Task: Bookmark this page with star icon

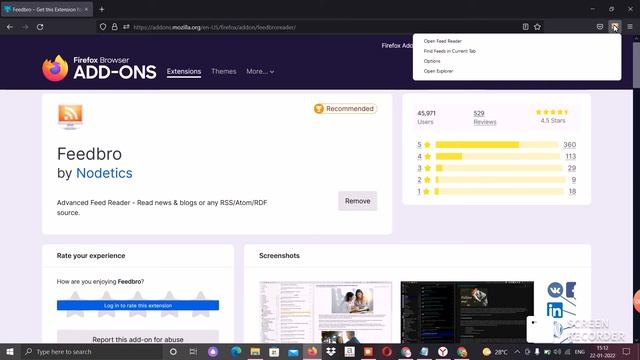Action: (x=537, y=27)
